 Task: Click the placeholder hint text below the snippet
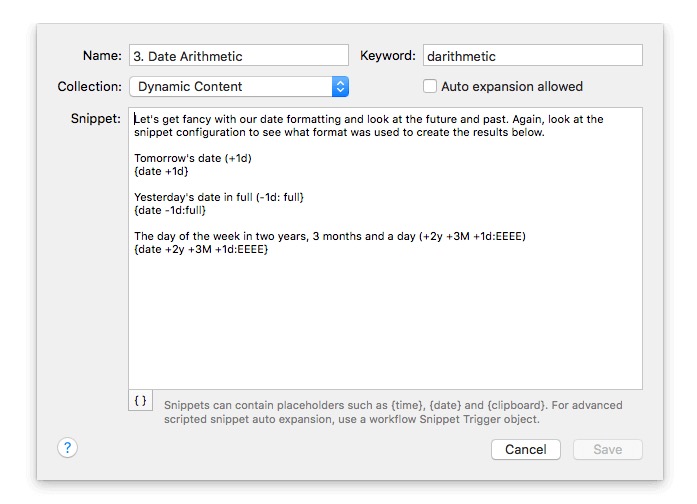tap(393, 412)
